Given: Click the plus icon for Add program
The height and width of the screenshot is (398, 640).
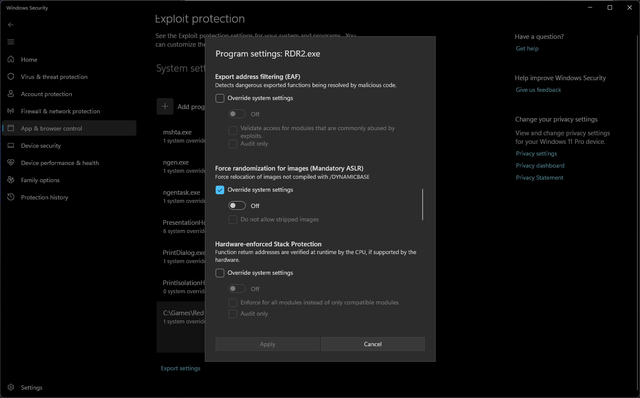Looking at the screenshot, I should pos(165,107).
